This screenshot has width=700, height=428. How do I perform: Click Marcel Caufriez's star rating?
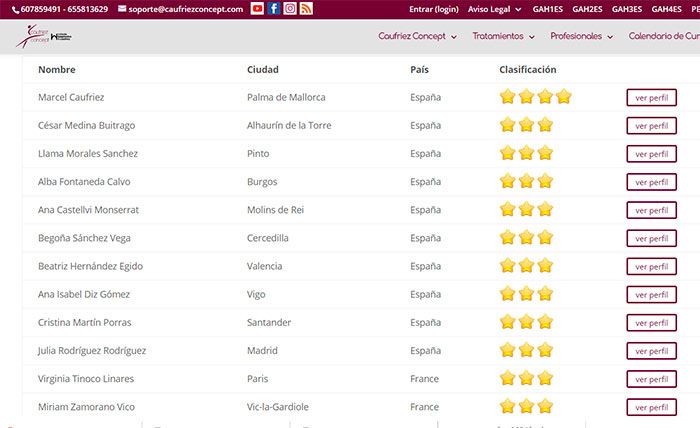(x=535, y=97)
